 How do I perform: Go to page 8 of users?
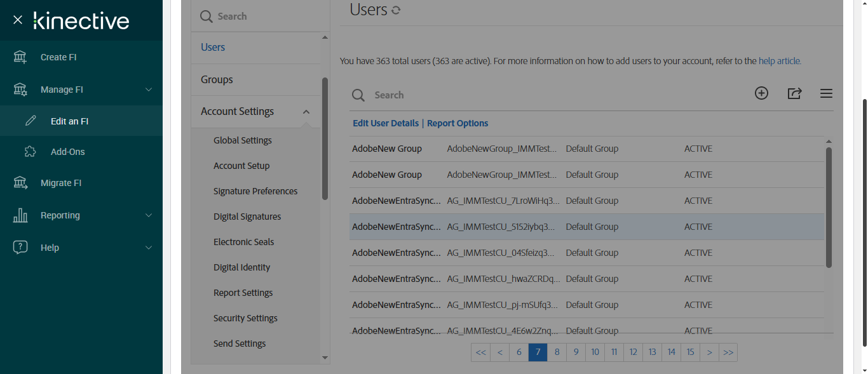tap(557, 352)
